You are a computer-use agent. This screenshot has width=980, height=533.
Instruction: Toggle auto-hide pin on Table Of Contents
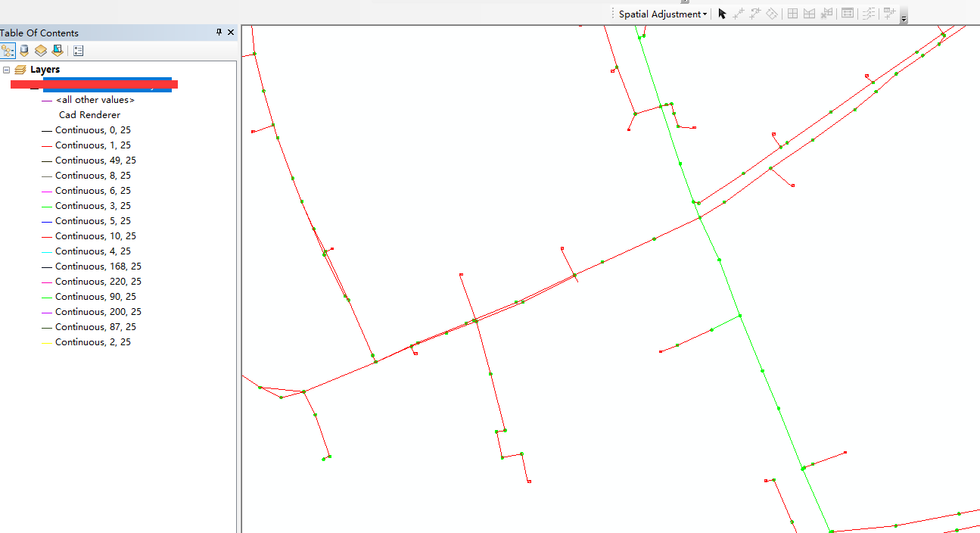(219, 33)
